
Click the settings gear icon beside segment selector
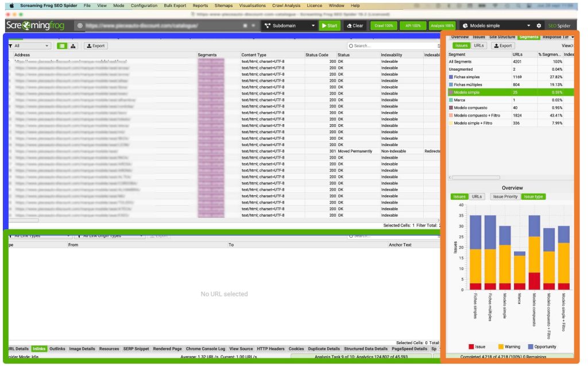(x=539, y=26)
